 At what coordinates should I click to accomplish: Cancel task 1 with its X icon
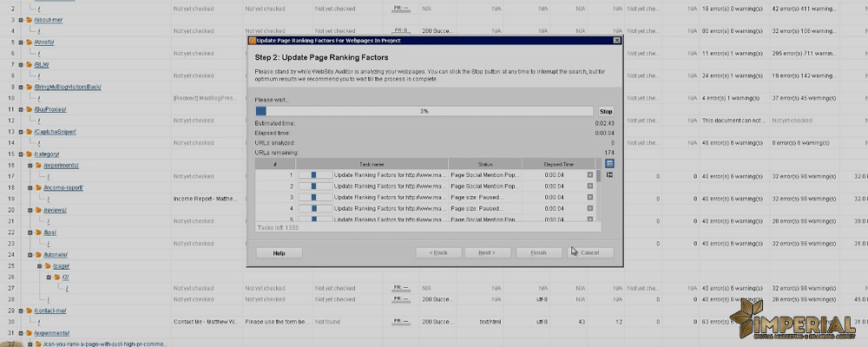click(x=590, y=174)
